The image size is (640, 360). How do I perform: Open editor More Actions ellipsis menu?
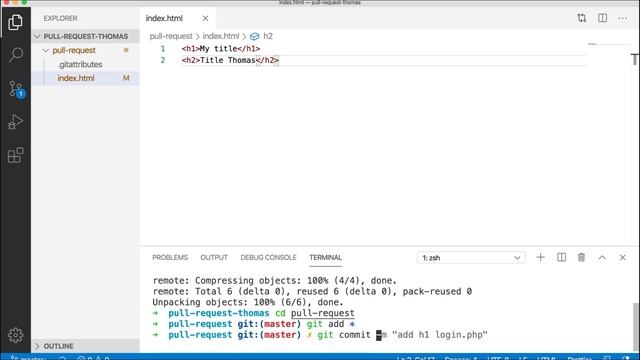click(x=622, y=18)
